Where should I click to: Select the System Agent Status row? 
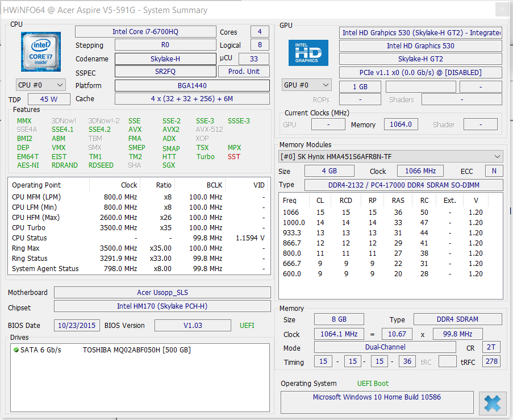[x=139, y=269]
